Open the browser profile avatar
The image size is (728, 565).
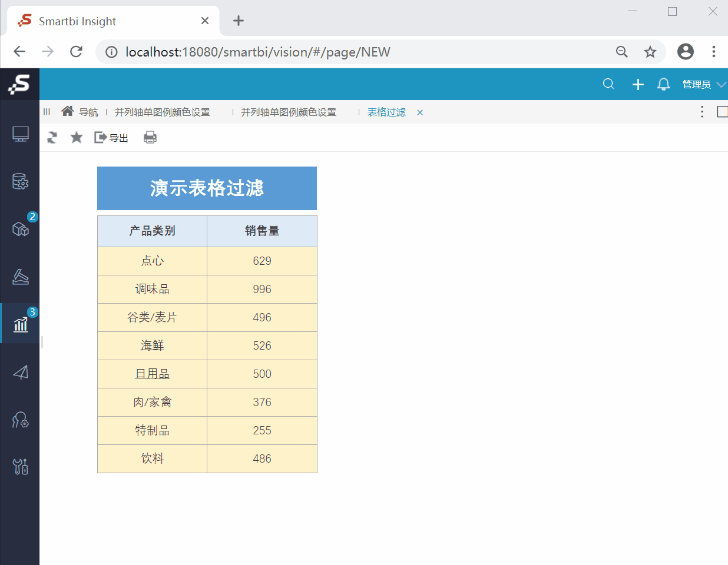coord(686,52)
